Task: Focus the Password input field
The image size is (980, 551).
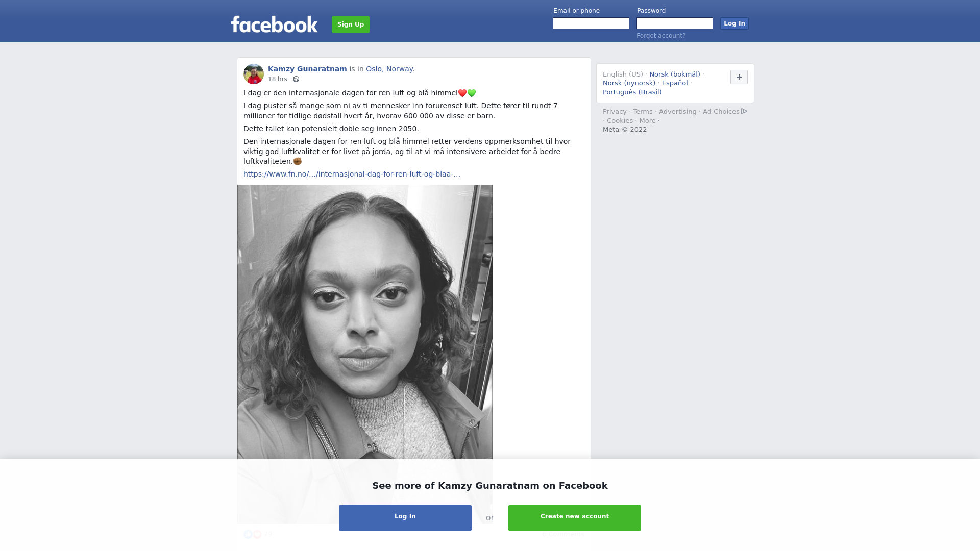Action: click(675, 23)
